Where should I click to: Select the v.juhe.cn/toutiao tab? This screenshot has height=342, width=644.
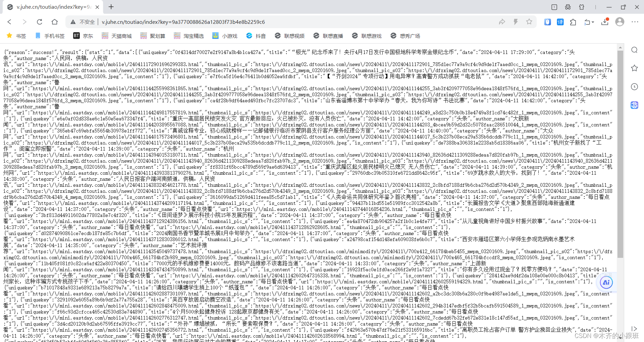(50, 7)
